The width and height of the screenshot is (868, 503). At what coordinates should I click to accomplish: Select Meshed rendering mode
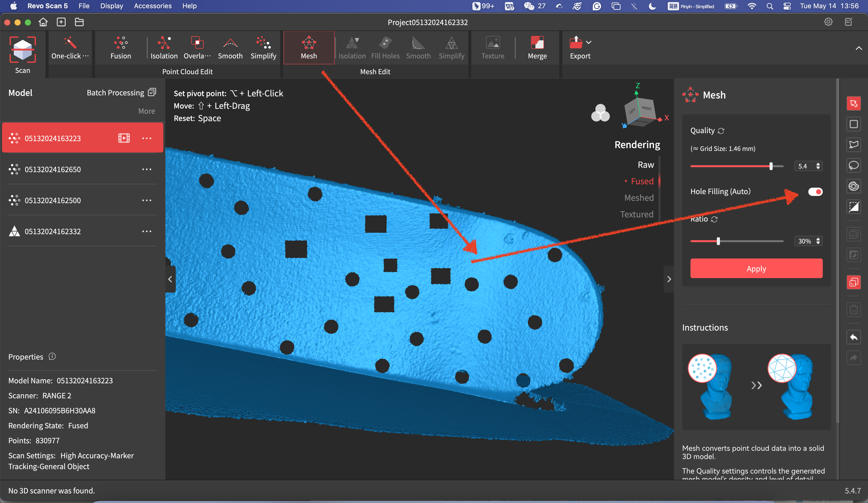[639, 198]
